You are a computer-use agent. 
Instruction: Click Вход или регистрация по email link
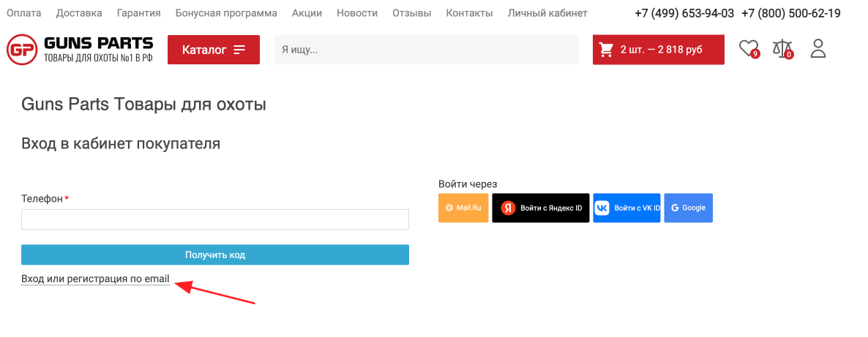point(95,279)
